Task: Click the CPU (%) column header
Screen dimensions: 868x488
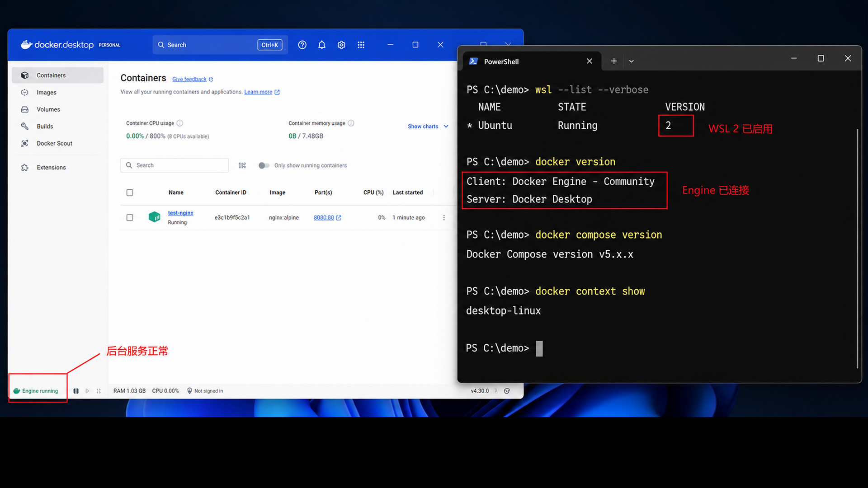Action: pyautogui.click(x=373, y=192)
